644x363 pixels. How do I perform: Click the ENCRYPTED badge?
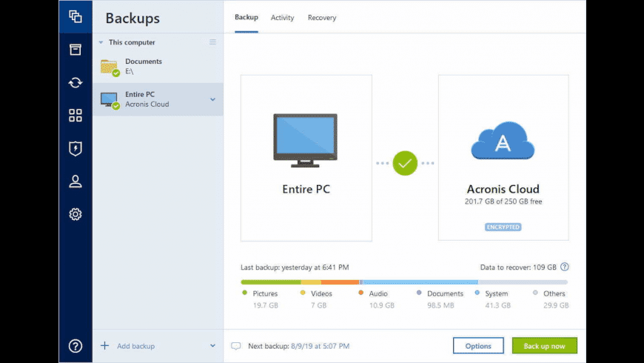[503, 227]
